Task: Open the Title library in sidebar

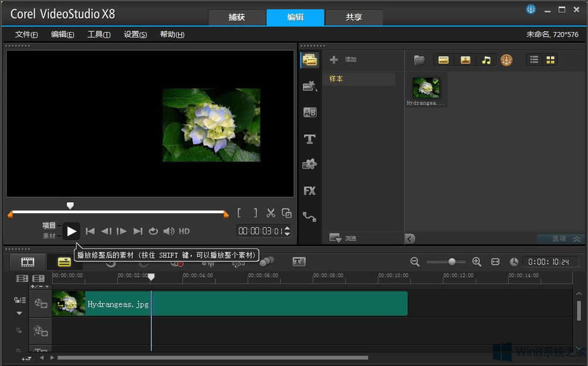Action: coord(310,139)
